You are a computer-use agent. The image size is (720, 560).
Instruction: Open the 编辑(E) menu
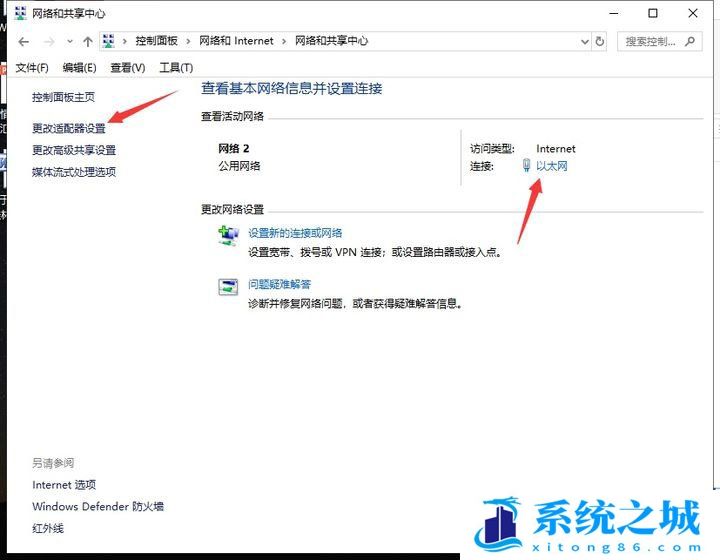[79, 68]
